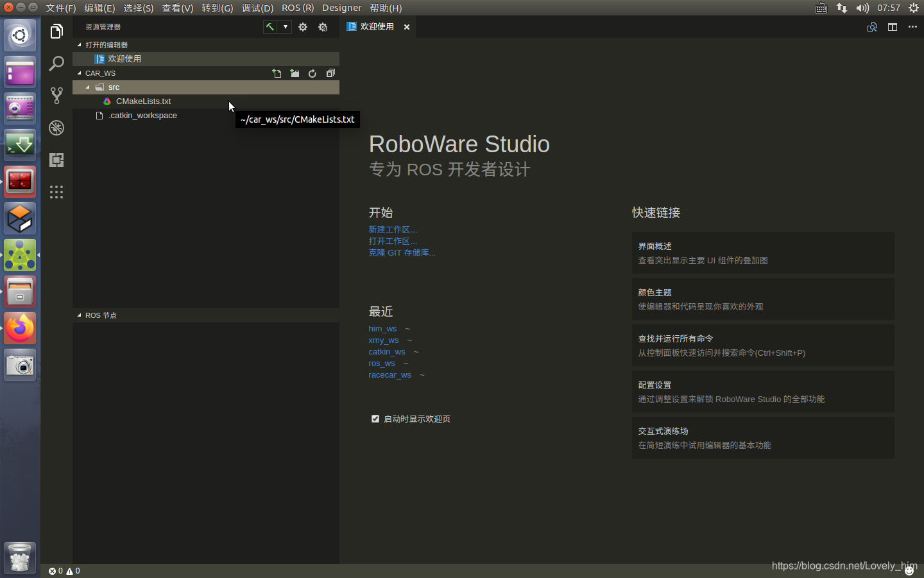The image size is (924, 578).
Task: Click the errors count in status bar
Action: 56,571
